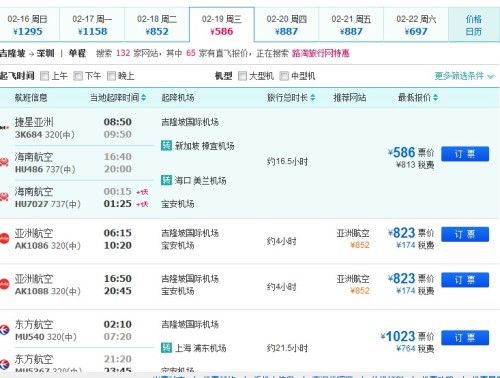Click the 亚洲航空 ¥852 recommendation for AK1086
Image resolution: width=500 pixels, height=378 pixels.
[x=353, y=239]
